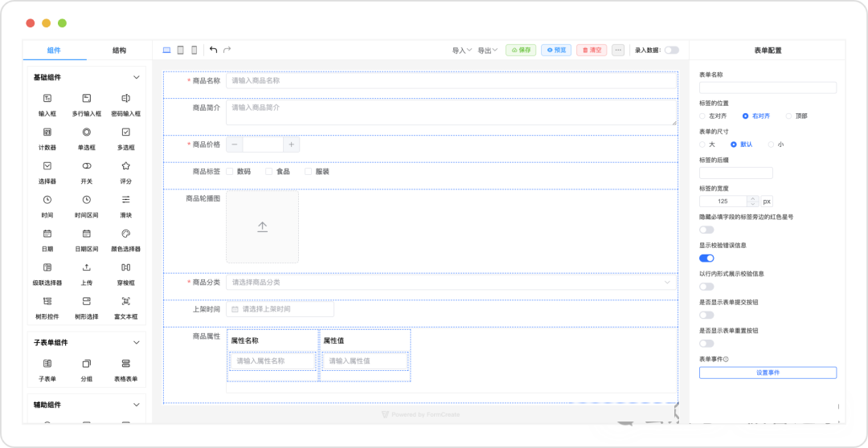The height and width of the screenshot is (448, 868).
Task: Click the 表格表单 component icon
Action: [x=125, y=364]
